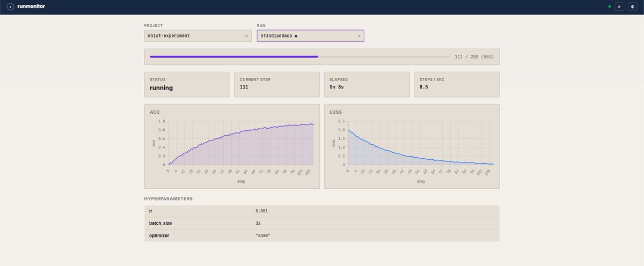Screen dimensions: 644x266
Task: Click the optimizer hyperparameter name
Action: 160,235
